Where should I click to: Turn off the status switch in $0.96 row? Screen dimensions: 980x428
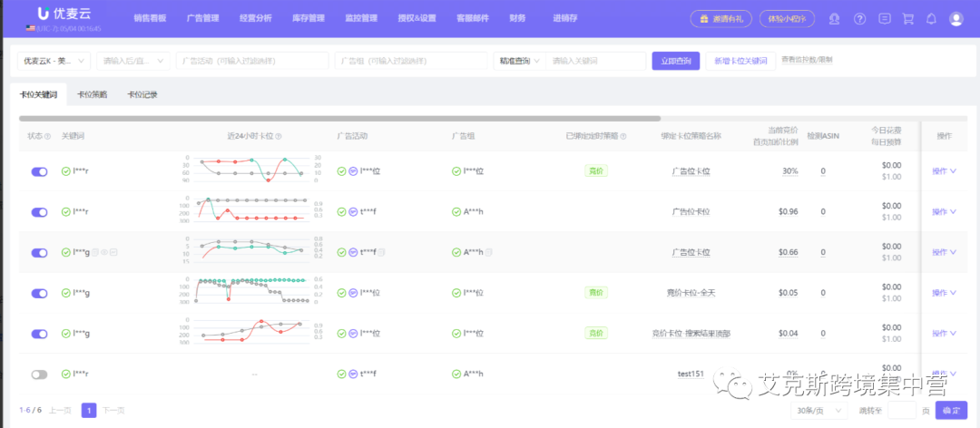tap(39, 212)
